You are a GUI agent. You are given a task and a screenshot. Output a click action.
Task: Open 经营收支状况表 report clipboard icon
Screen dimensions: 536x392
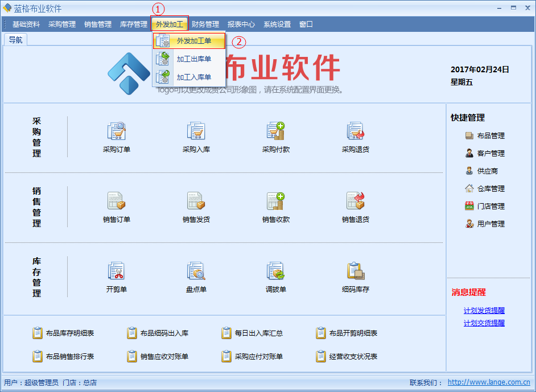321,357
